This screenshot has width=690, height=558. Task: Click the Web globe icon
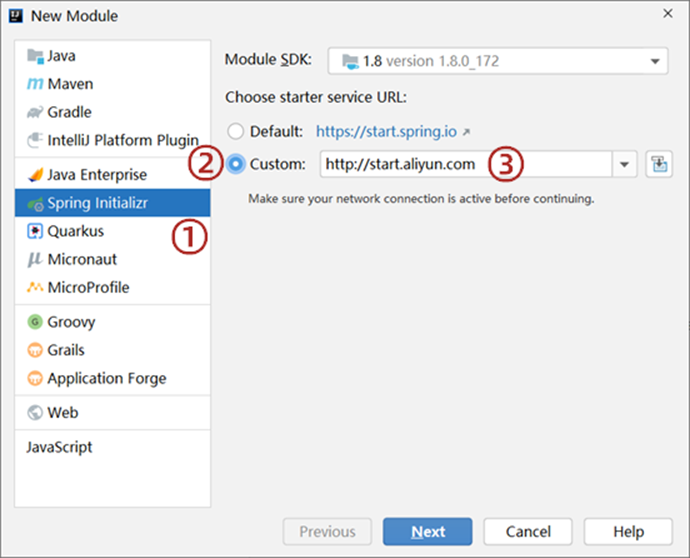click(35, 412)
